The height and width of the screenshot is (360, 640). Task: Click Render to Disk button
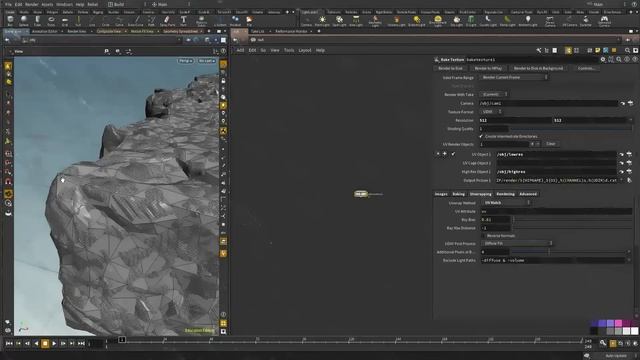pos(451,68)
